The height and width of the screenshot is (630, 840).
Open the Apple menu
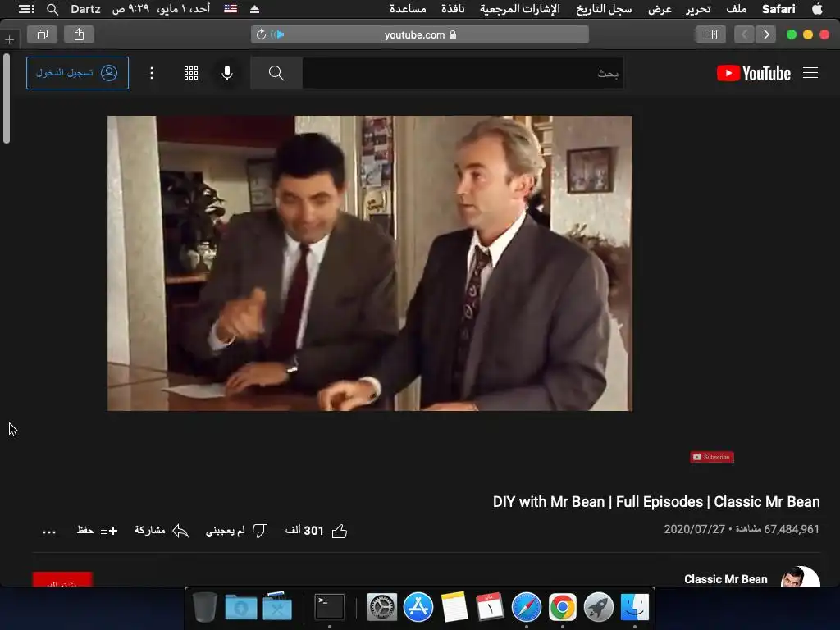tap(817, 8)
